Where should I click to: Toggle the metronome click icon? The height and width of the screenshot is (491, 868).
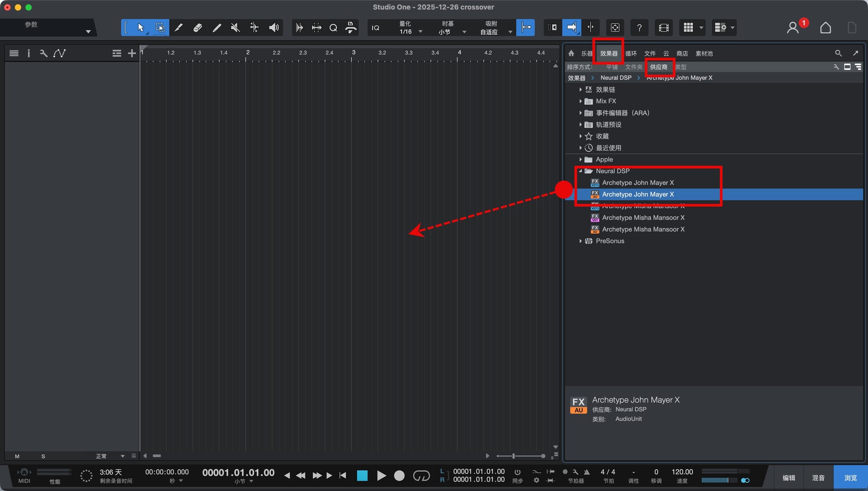click(x=586, y=472)
